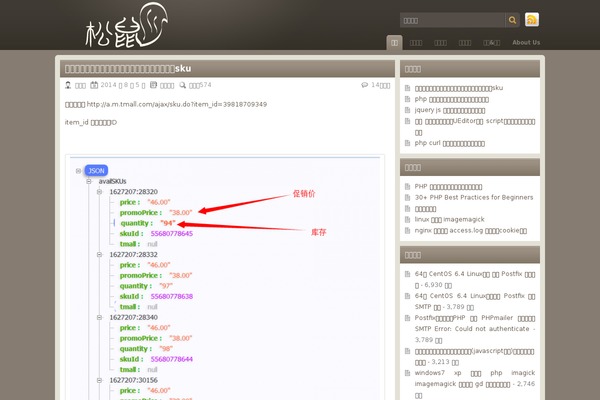
Task: Click tree label 1627207:28332
Action: pyautogui.click(x=134, y=255)
